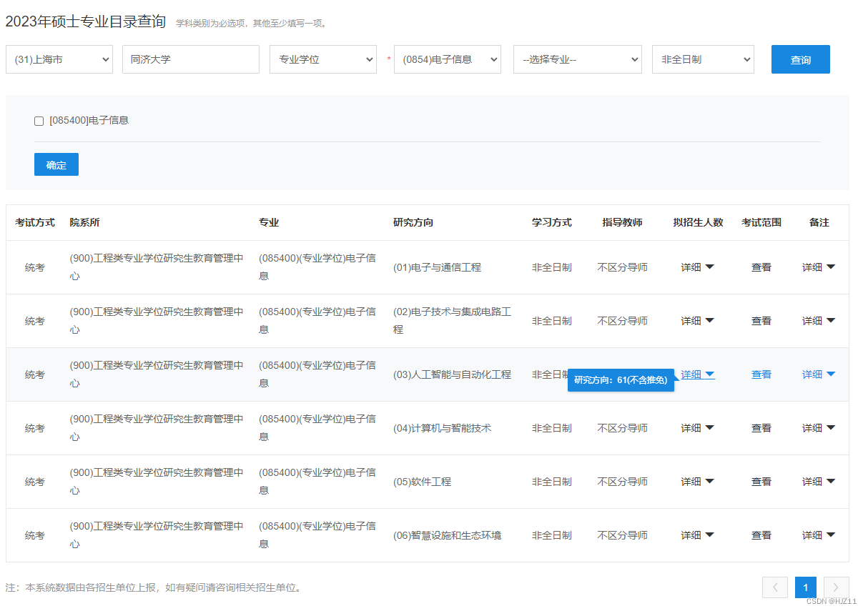Open the --选择专业-- specialty dropdown
The height and width of the screenshot is (611, 868).
(576, 59)
